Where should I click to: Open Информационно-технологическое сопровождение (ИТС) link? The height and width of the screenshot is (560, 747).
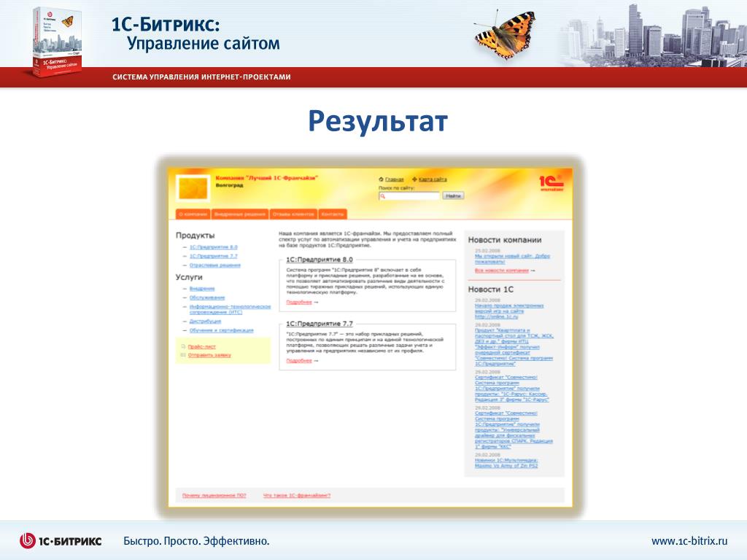pos(230,309)
